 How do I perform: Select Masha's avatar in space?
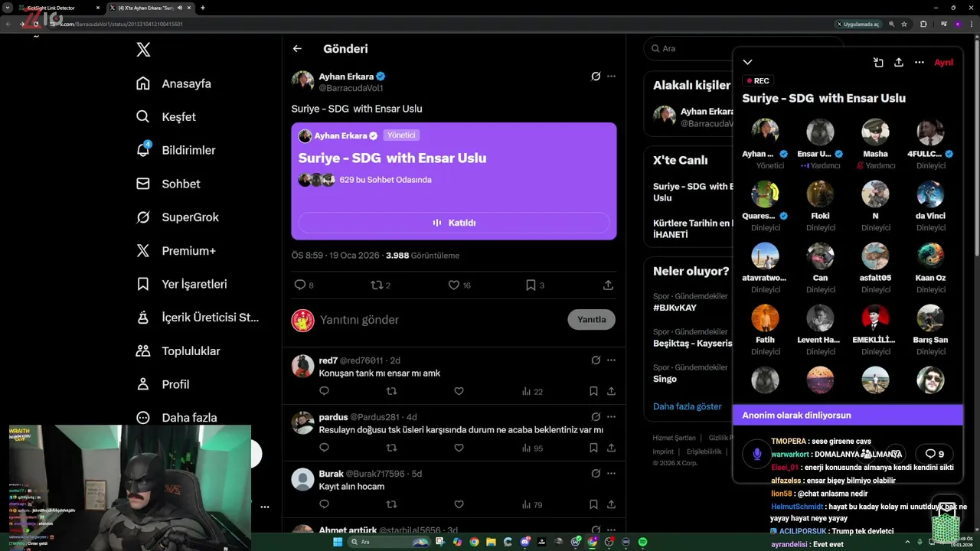[x=875, y=132]
